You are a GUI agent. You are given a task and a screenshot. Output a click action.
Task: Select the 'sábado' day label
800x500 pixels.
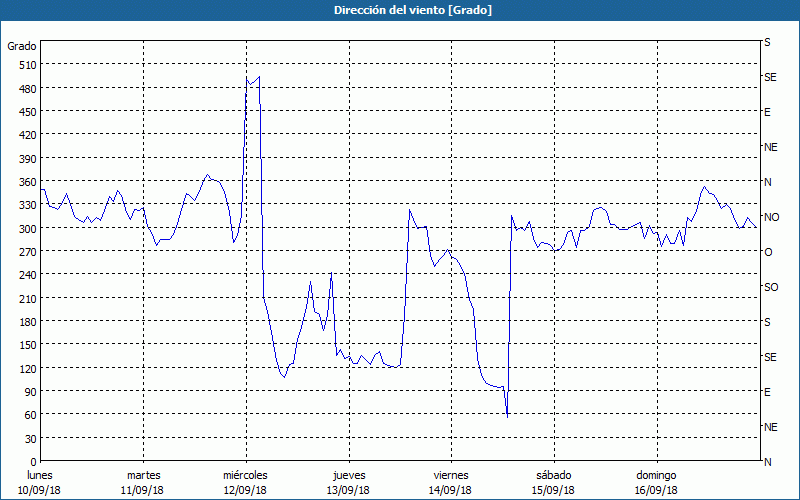(554, 476)
